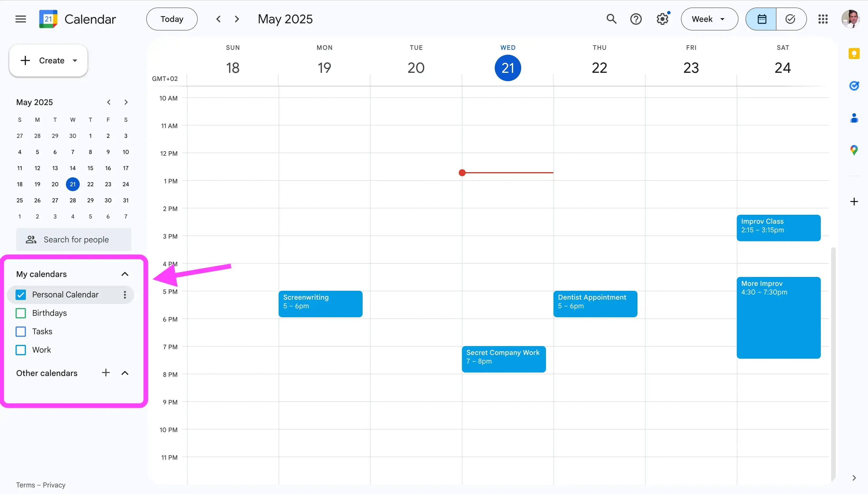
Task: Open Help and support
Action: (x=636, y=19)
